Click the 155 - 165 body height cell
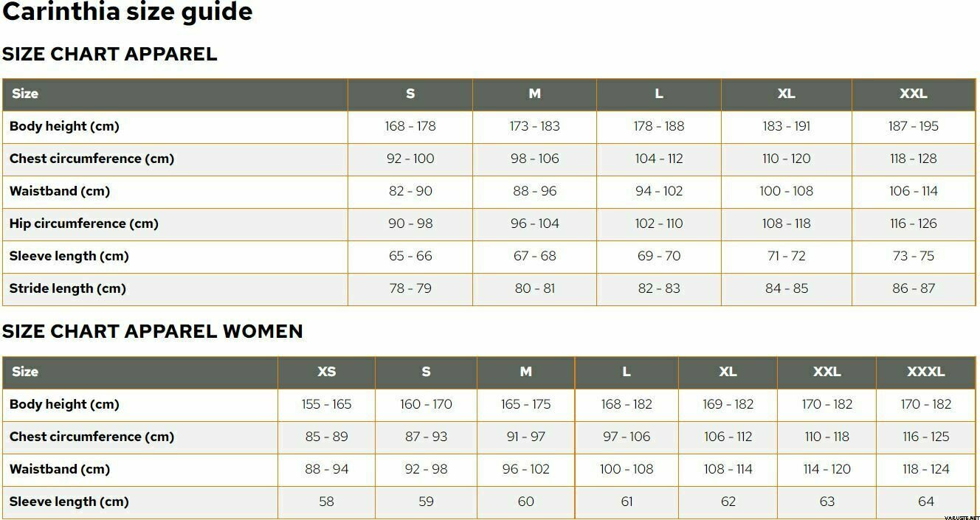Viewport: 980px width, 520px height. pyautogui.click(x=326, y=404)
